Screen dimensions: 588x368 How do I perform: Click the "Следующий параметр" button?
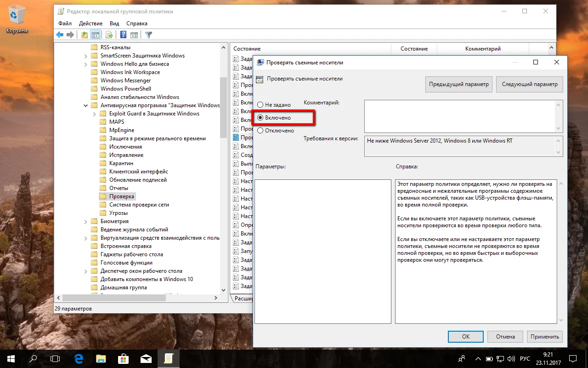530,84
